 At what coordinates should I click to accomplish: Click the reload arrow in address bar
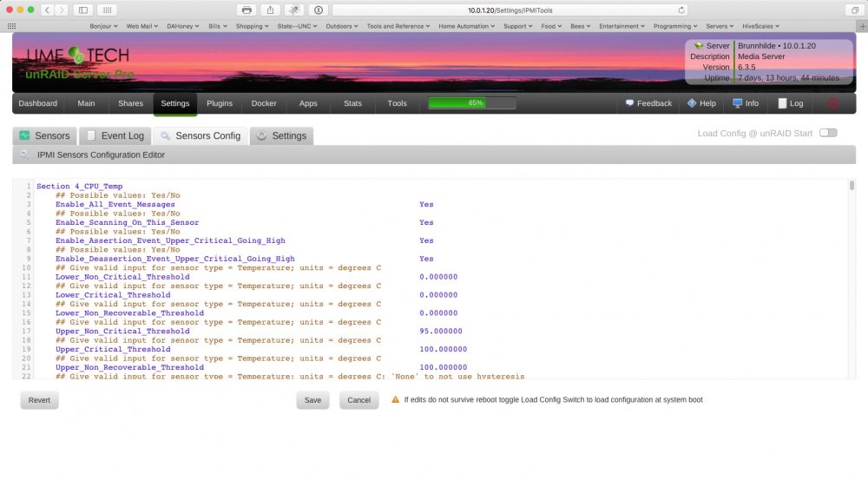coord(681,10)
